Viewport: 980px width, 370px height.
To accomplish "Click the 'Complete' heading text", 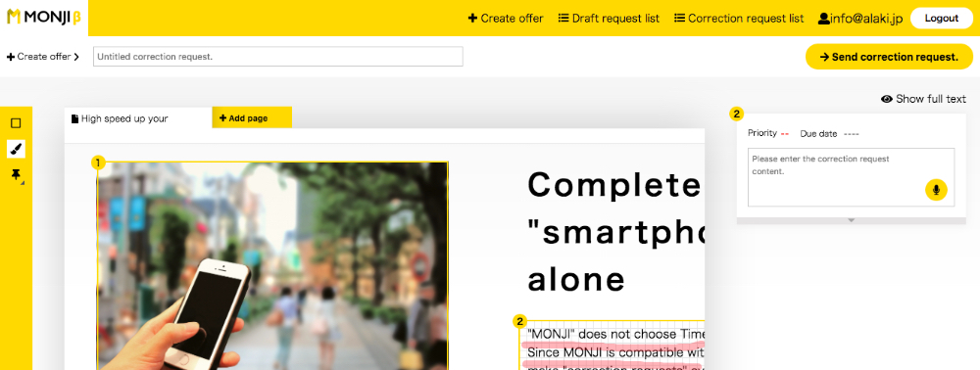I will pos(613,185).
